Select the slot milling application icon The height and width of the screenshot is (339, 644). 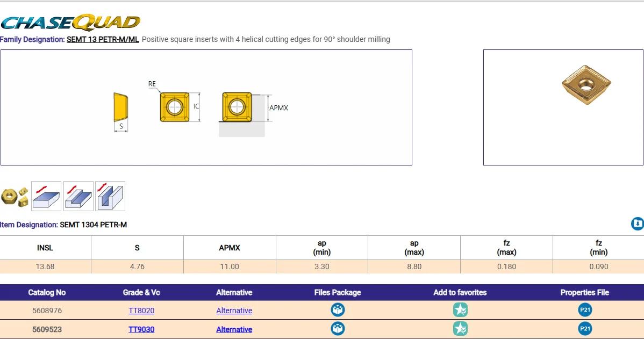point(110,196)
